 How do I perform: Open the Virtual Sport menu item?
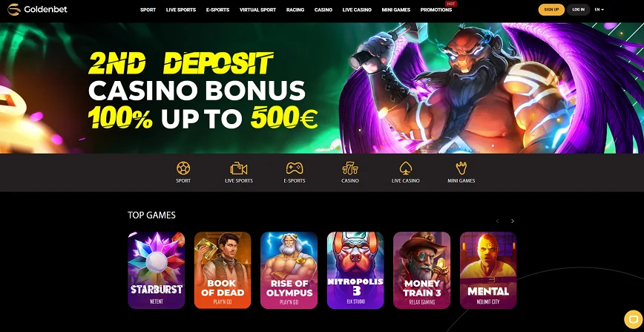click(257, 10)
